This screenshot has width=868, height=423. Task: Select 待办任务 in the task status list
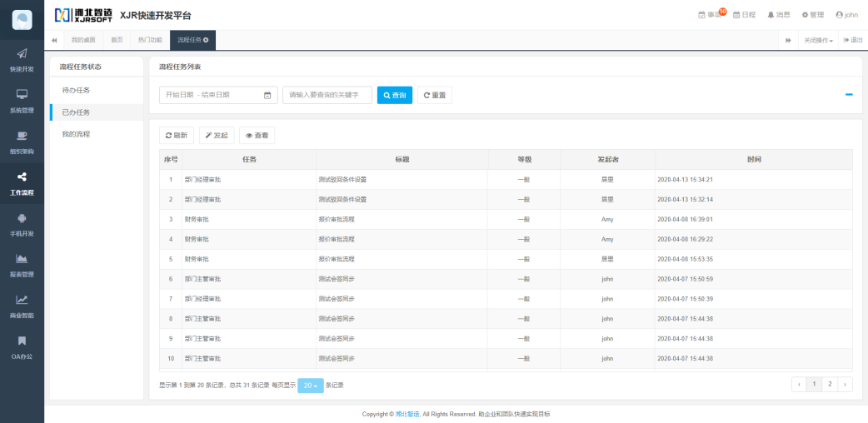tap(97, 90)
